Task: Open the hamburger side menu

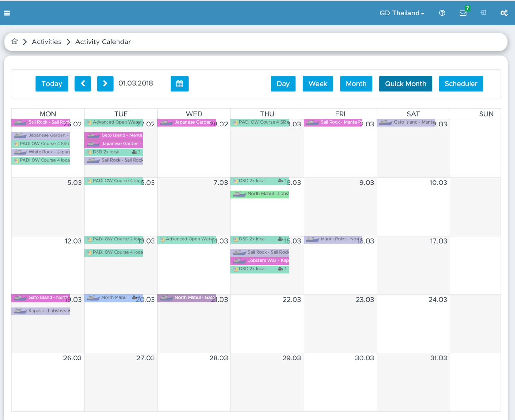Action: point(7,13)
